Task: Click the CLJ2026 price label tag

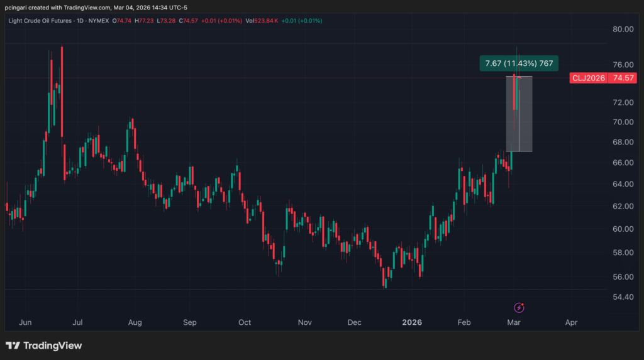Action: (x=589, y=78)
